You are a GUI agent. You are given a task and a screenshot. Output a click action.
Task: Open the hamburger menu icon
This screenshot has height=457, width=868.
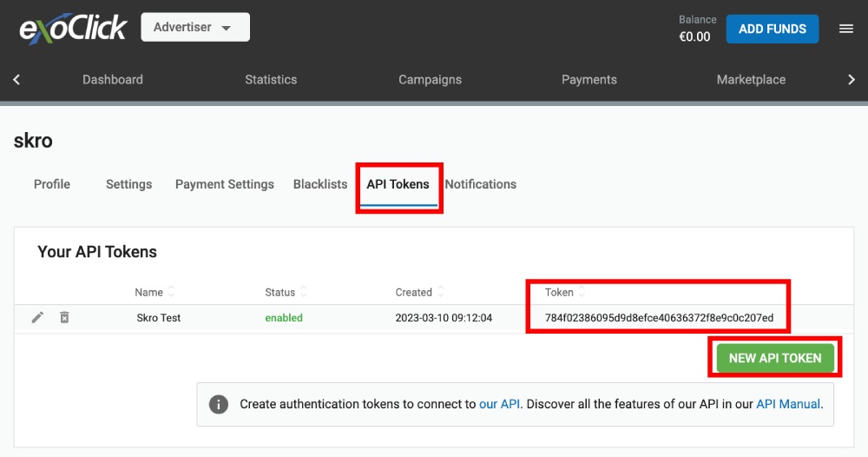845,29
